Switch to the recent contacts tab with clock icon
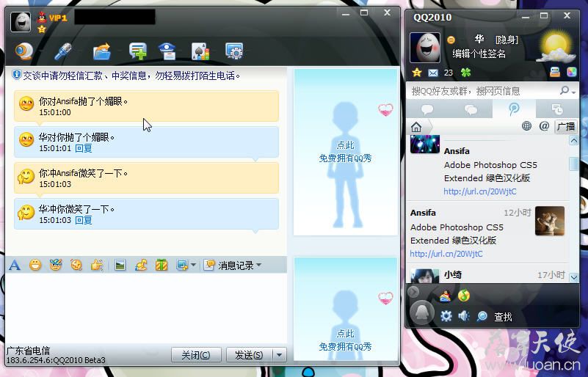 557,109
